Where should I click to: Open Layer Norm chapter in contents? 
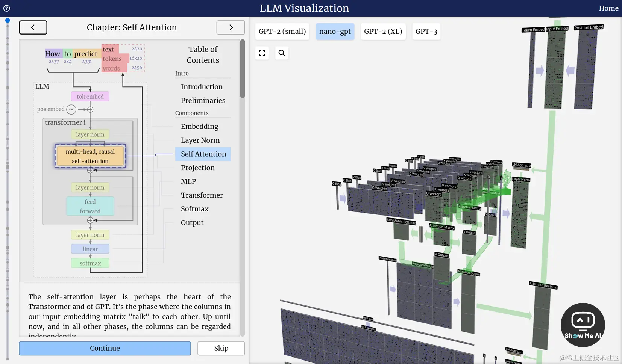(200, 140)
